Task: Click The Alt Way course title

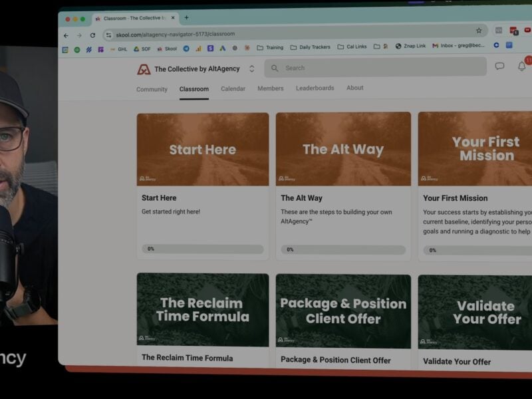Action: (x=301, y=198)
